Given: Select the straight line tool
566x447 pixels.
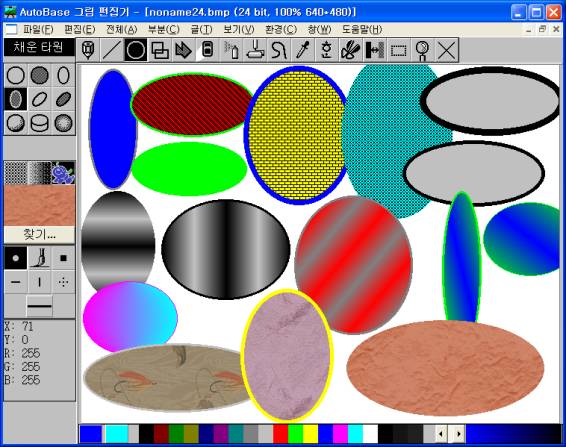Looking at the screenshot, I should 112,50.
